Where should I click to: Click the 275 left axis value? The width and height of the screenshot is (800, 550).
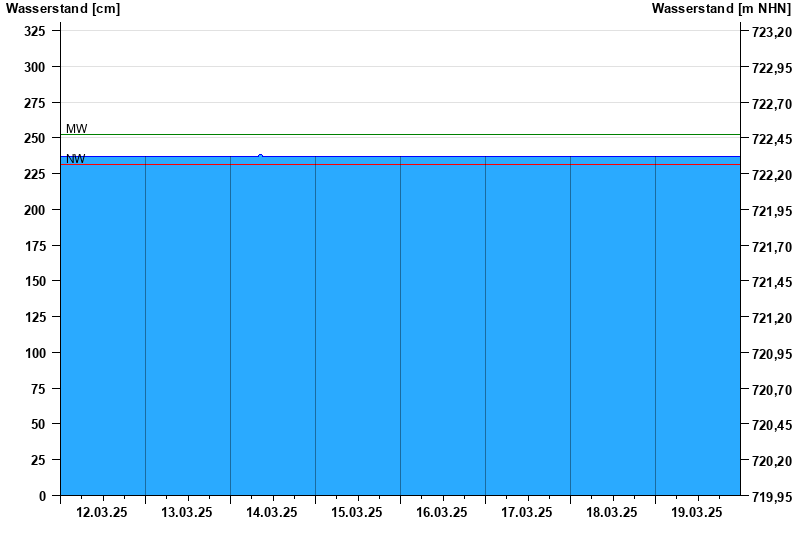pyautogui.click(x=35, y=103)
